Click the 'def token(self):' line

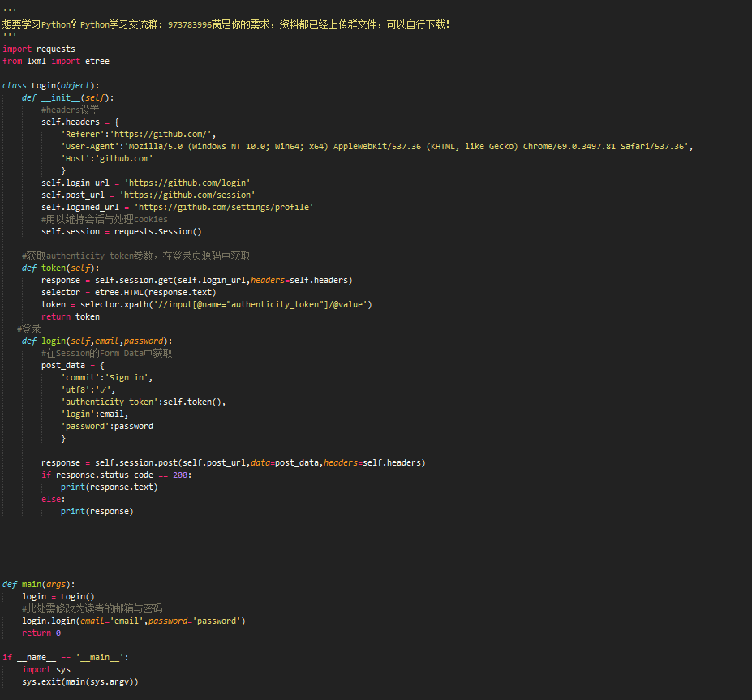point(60,268)
